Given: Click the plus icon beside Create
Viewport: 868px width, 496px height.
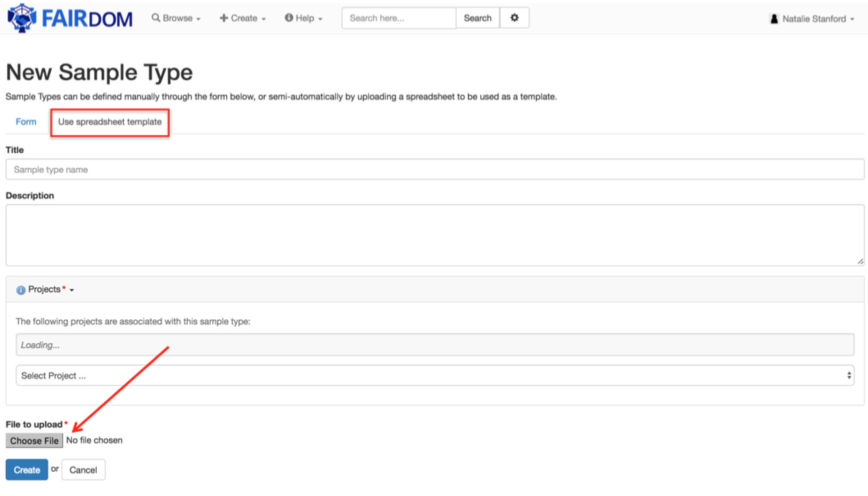Looking at the screenshot, I should pyautogui.click(x=224, y=18).
